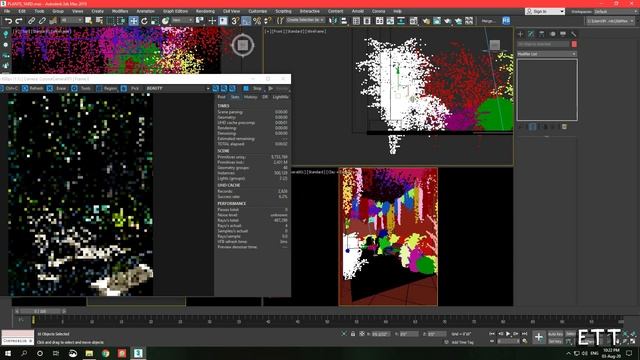Click the large plus Set Keys button

coord(539,337)
